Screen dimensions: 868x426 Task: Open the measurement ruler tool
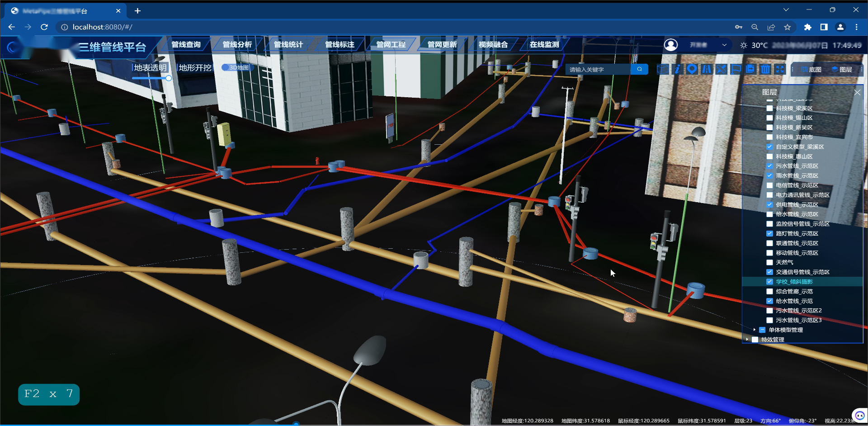[722, 69]
